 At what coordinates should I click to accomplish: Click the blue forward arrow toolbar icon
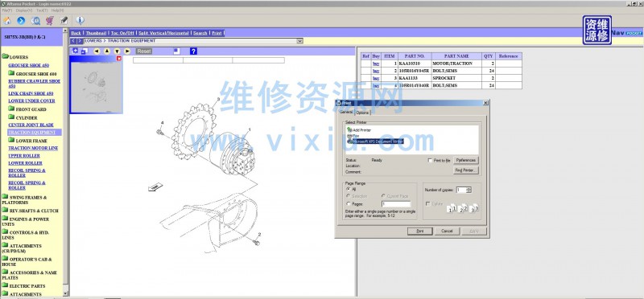tap(22, 21)
